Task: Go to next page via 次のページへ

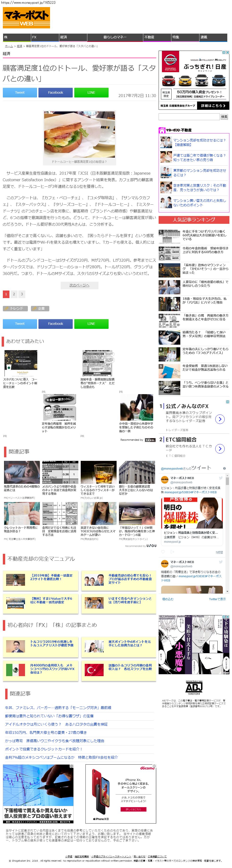Action: (79, 285)
